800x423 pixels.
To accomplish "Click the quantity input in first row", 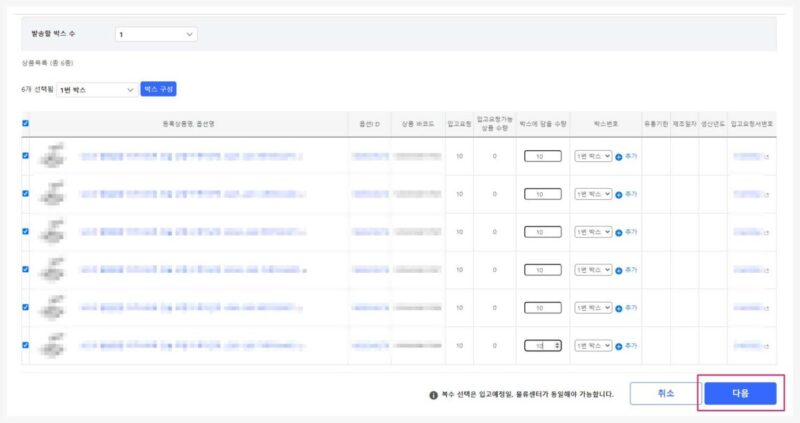I will [x=543, y=157].
